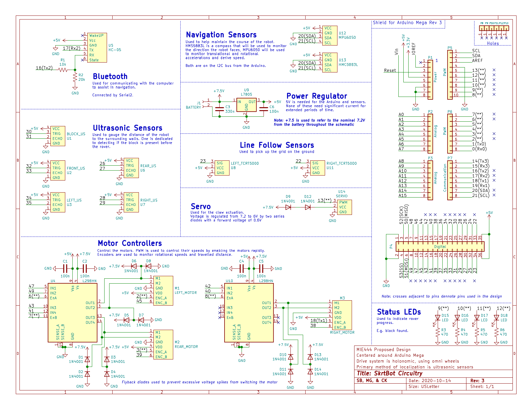
Task: Click the 'Date: 2020-10-14' field
Action: (430, 381)
